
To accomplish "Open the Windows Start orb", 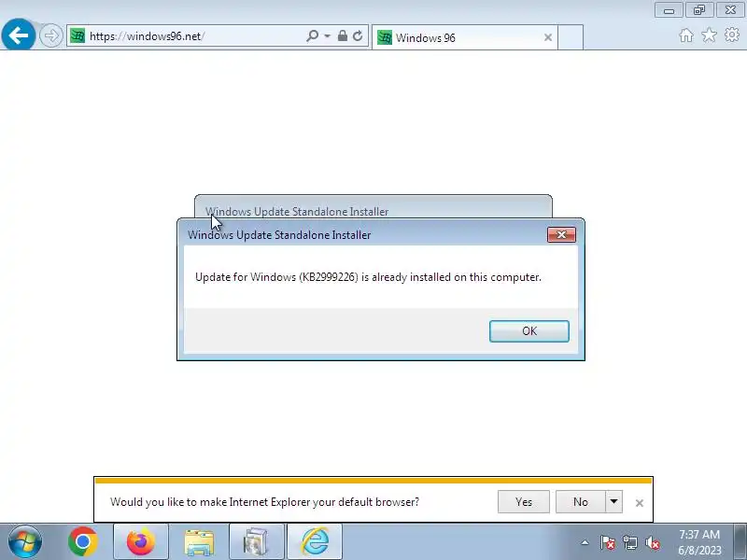I will coord(25,542).
